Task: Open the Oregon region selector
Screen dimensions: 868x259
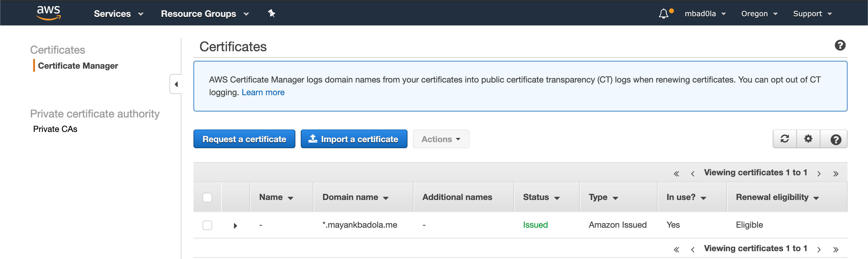Action: (x=759, y=14)
